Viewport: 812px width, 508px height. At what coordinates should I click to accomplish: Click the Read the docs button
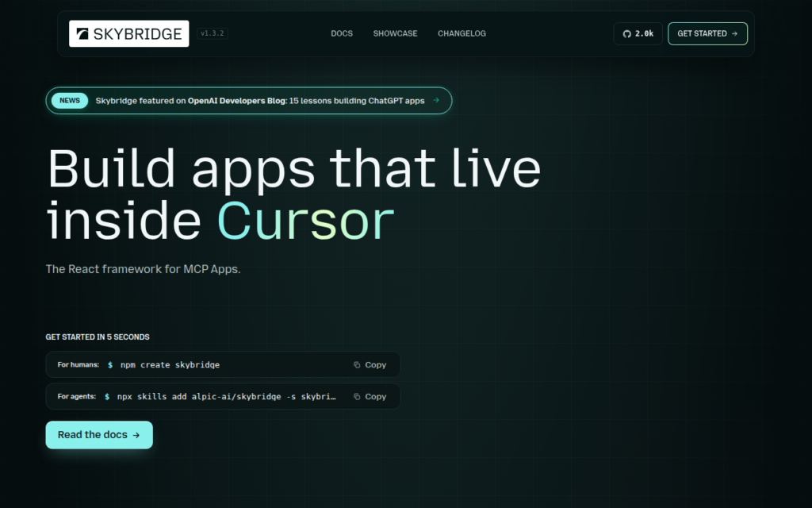99,435
